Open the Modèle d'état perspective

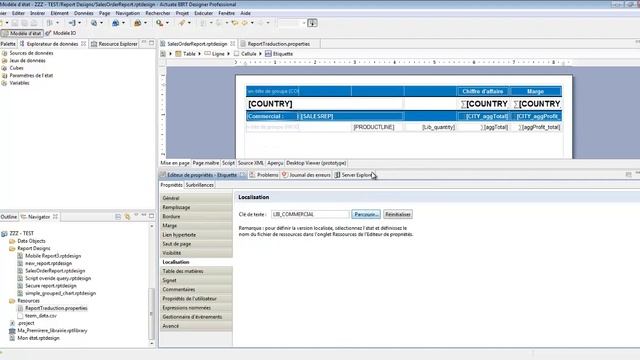[22, 33]
